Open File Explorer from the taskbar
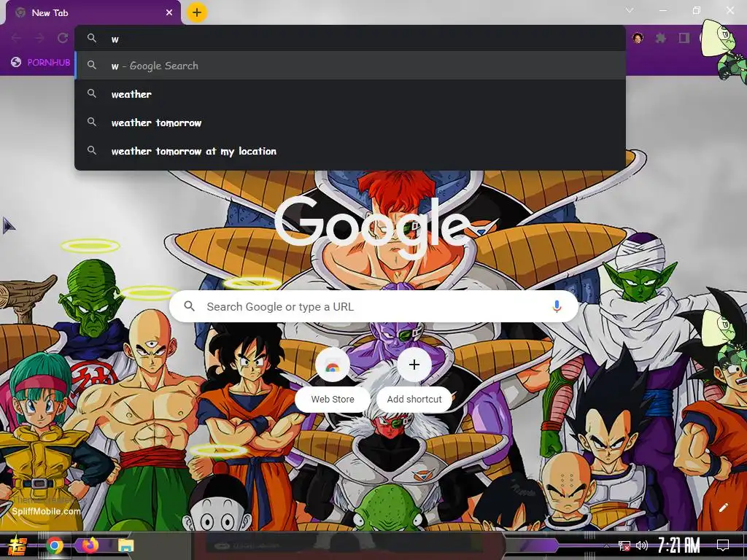747x560 pixels. (x=126, y=545)
